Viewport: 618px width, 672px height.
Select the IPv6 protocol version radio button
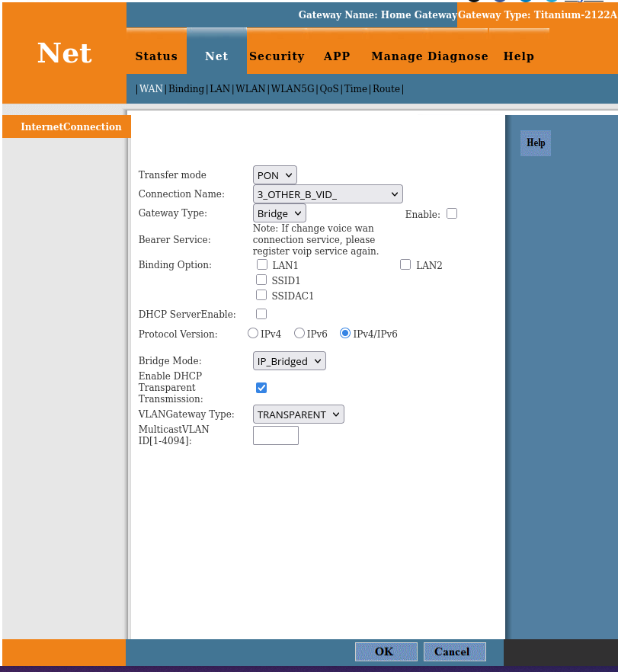[x=299, y=333]
